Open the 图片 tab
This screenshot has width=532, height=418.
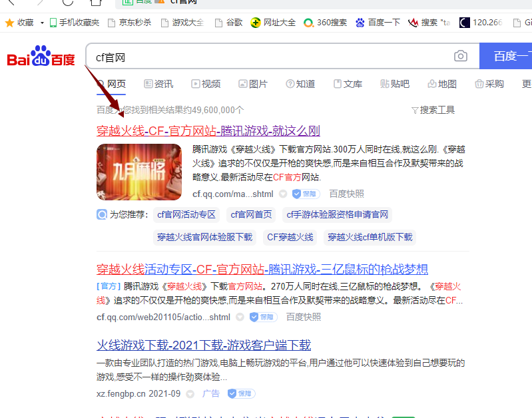(x=253, y=84)
